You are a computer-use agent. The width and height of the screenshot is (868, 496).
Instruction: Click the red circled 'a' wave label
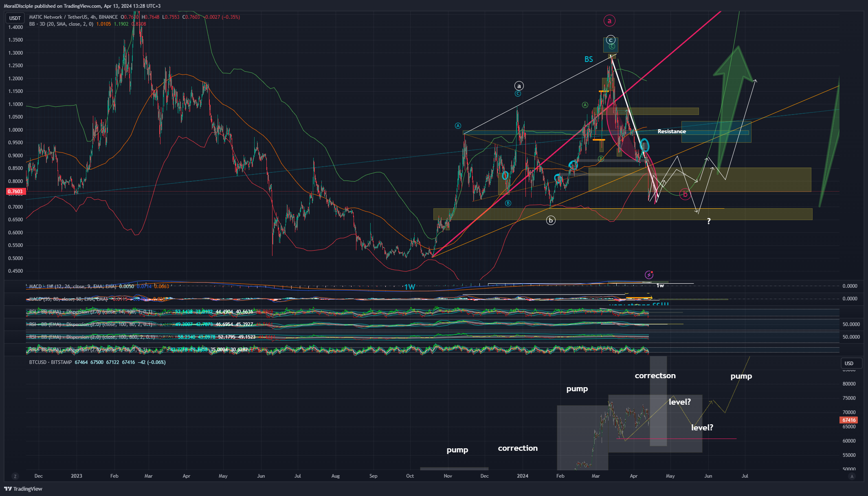tap(609, 20)
